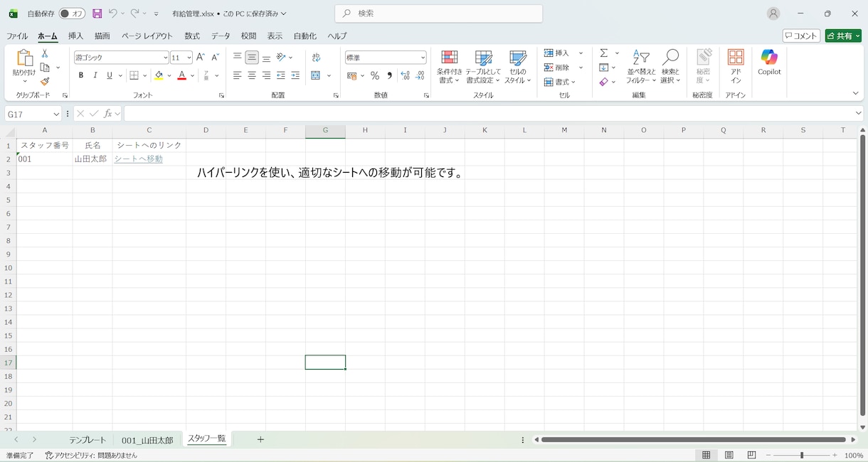Open the 001_山田太郎 sheet tab
This screenshot has height=462, width=868.
pos(147,440)
